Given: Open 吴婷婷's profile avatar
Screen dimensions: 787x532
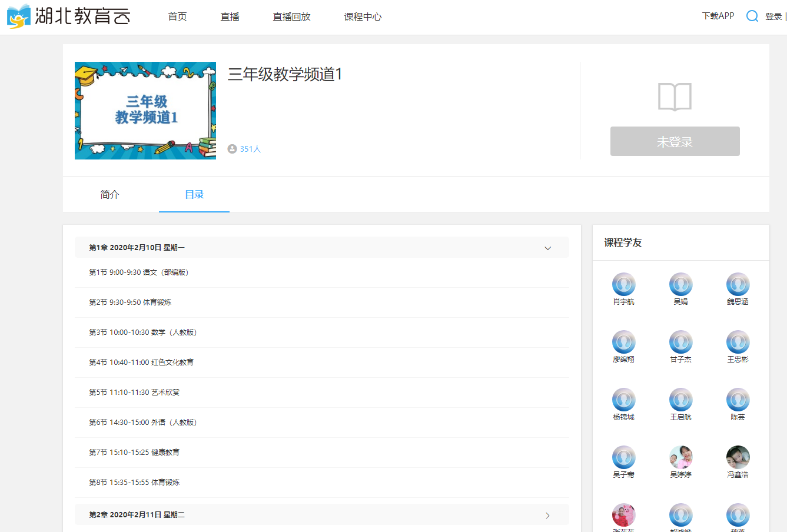Looking at the screenshot, I should click(680, 457).
